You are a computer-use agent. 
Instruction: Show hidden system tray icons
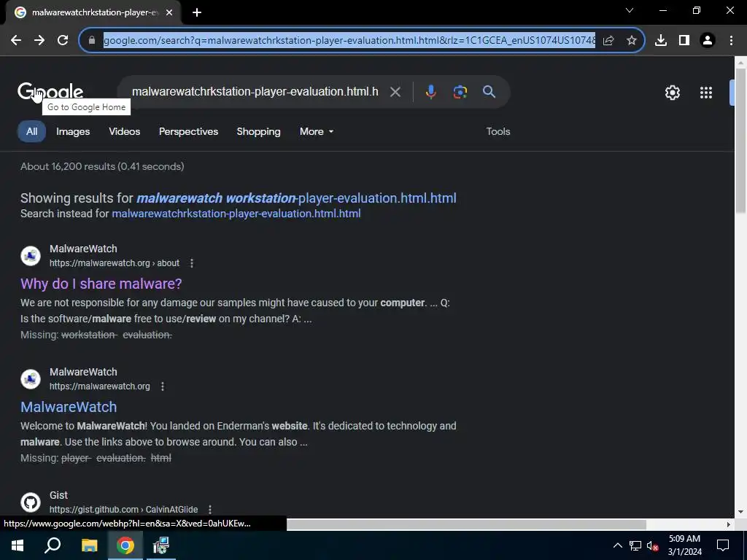click(617, 545)
